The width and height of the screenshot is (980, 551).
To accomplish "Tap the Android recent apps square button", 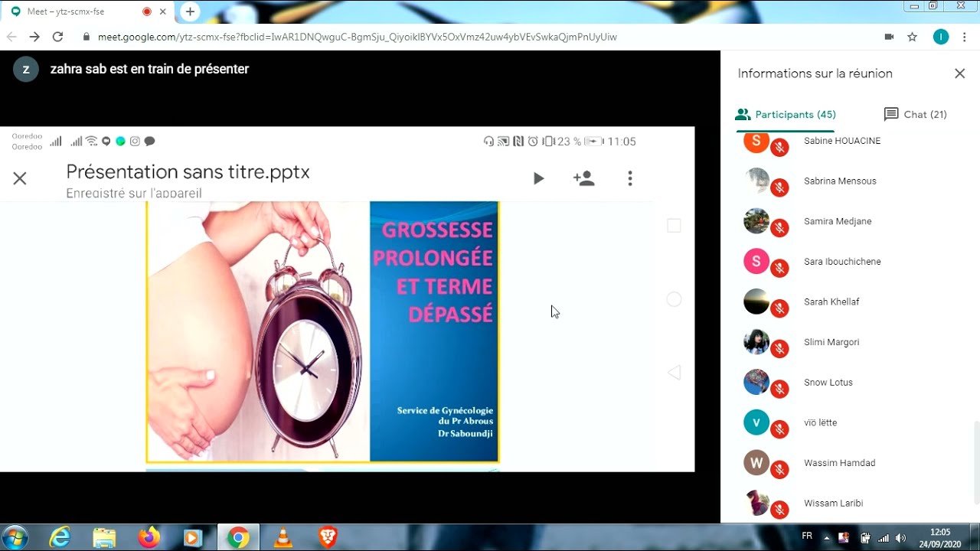I will tap(674, 226).
